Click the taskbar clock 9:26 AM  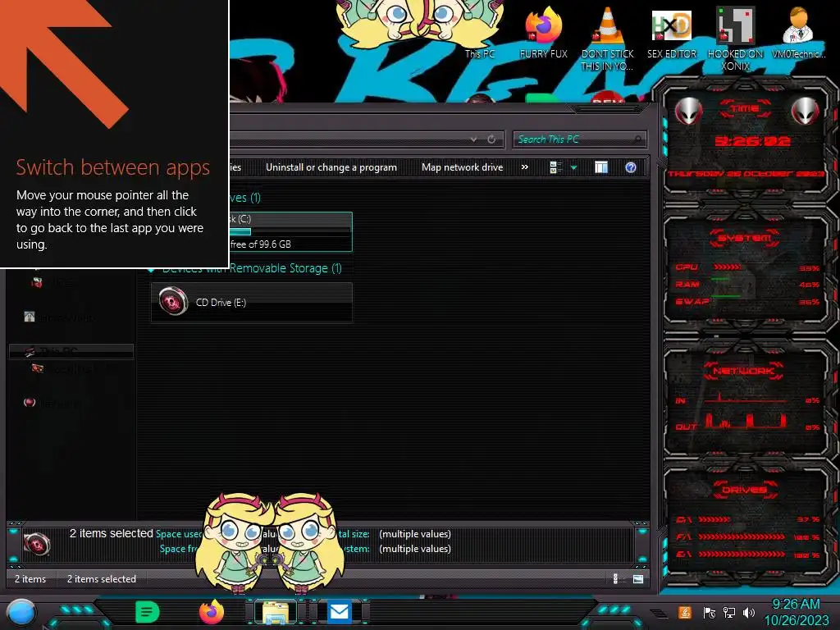796,605
